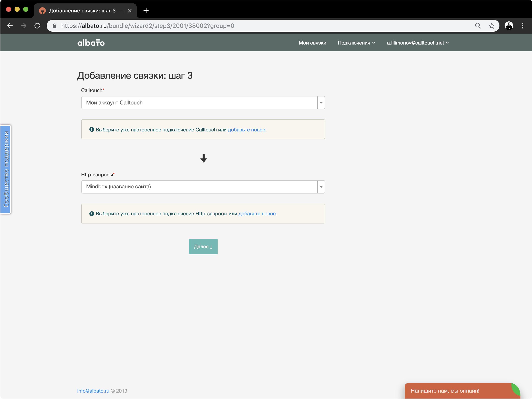The width and height of the screenshot is (532, 399).
Task: Bookmark this page with the star icon
Action: point(491,26)
